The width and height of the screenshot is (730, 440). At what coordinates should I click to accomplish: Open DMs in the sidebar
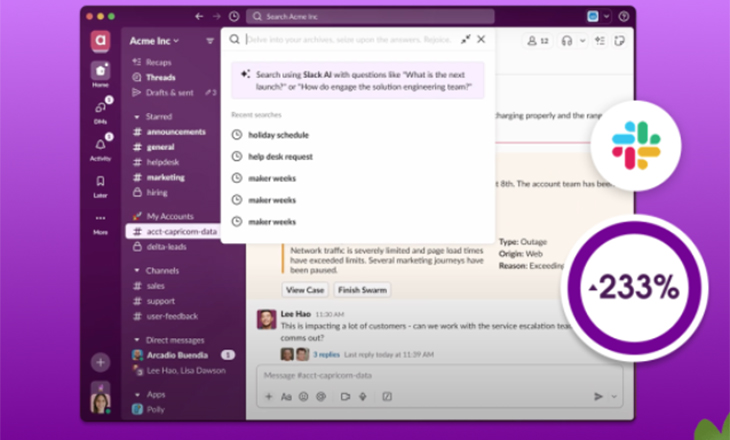101,111
